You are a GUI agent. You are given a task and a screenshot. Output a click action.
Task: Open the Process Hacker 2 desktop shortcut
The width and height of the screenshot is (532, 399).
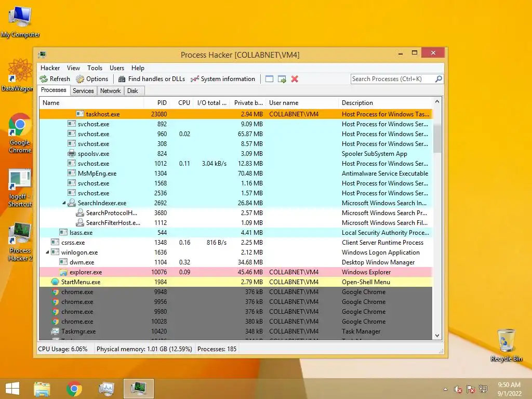coord(20,242)
